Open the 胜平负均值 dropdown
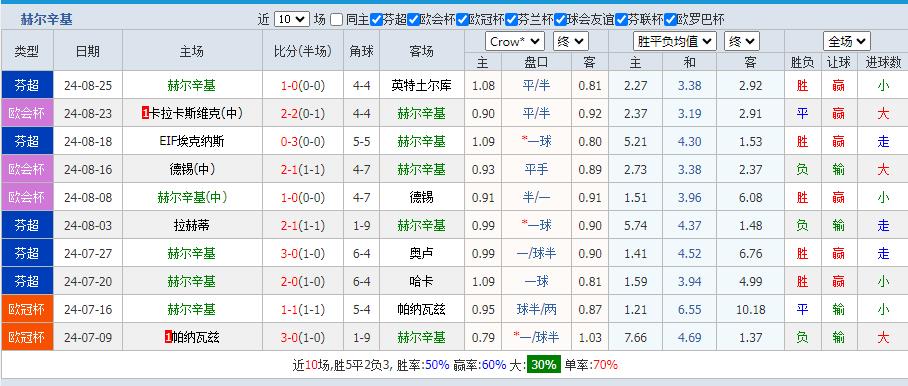The width and height of the screenshot is (908, 386). (675, 41)
